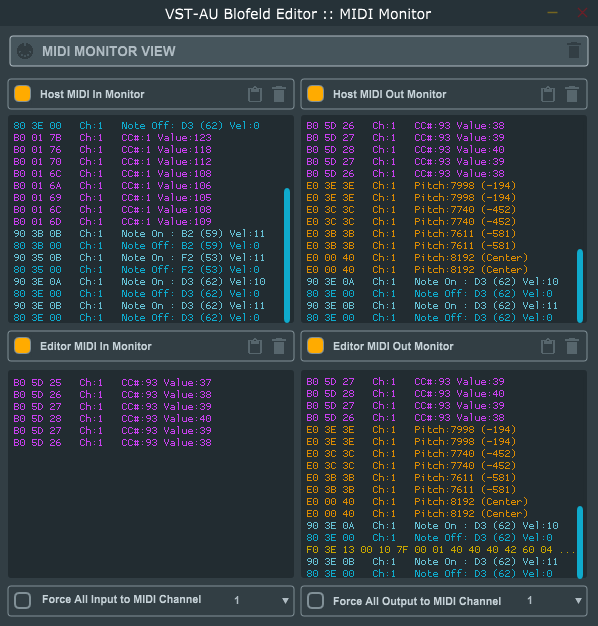
Task: Clear the Host MIDI In Monitor log
Action: click(x=279, y=94)
